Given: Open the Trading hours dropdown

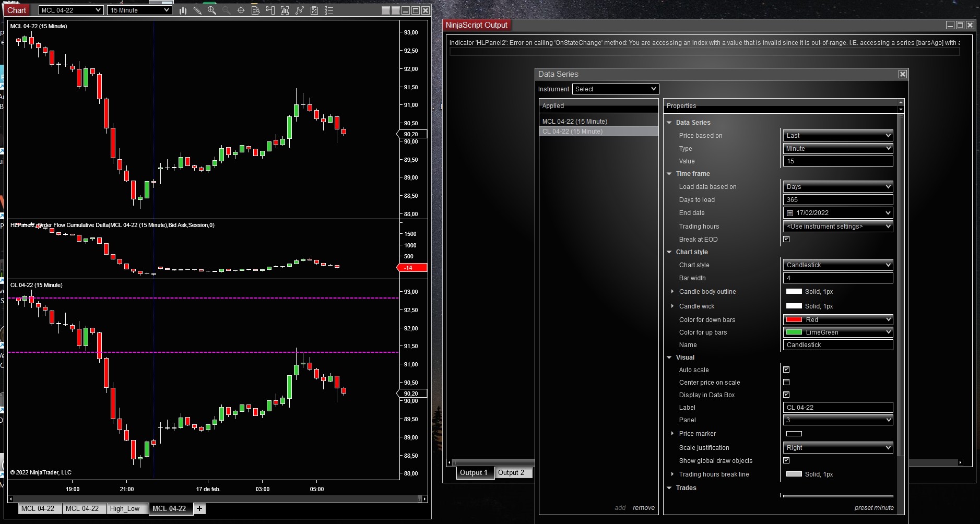Looking at the screenshot, I should (838, 227).
